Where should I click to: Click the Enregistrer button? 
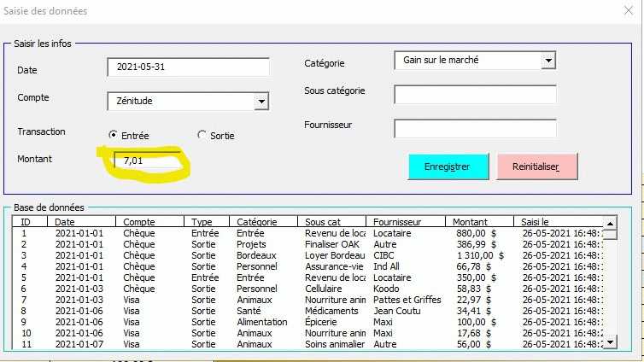pos(449,166)
